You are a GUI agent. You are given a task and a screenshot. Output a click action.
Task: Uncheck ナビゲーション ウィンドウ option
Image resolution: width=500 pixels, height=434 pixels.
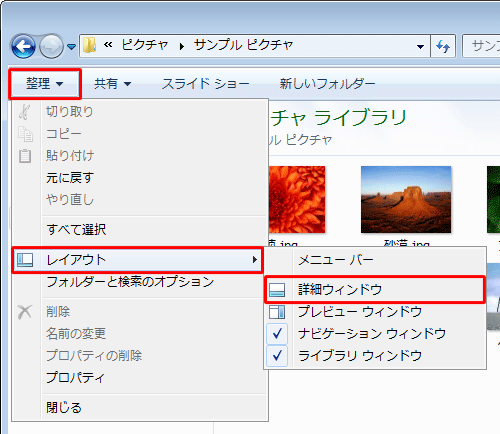375,334
